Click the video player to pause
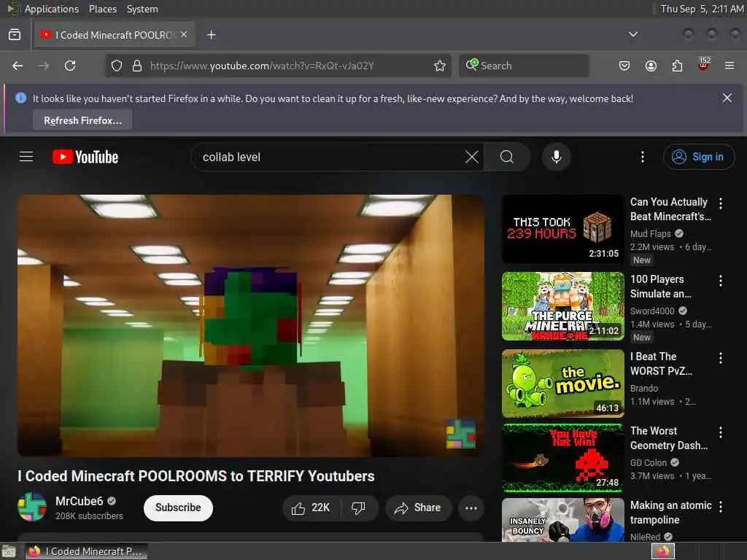The image size is (747, 560). [x=251, y=325]
